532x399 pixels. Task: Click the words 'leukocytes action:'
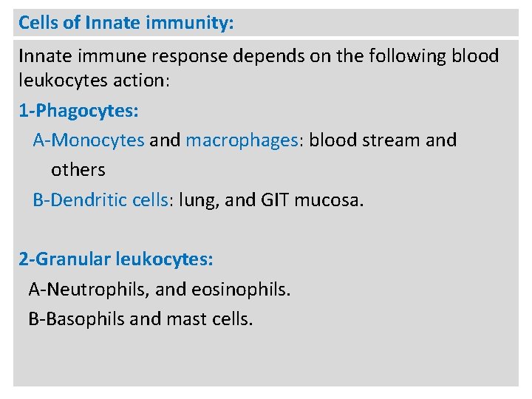94,81
